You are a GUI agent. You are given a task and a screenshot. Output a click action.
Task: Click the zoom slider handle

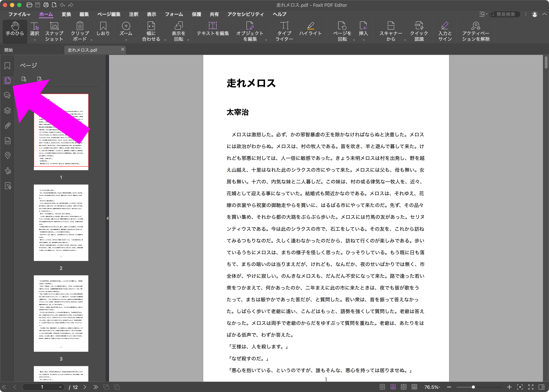473,387
